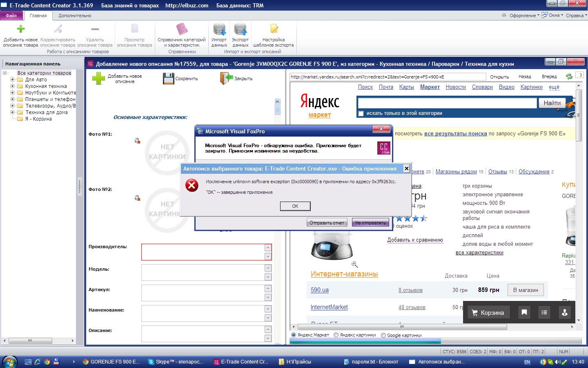Launch Chrome from the quick launch bar
The image size is (588, 368).
pyautogui.click(x=47, y=362)
